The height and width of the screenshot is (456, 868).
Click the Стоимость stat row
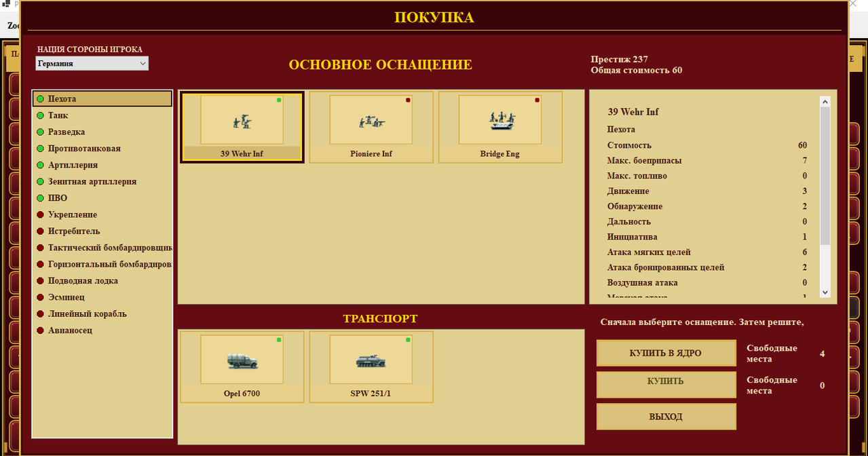tap(706, 145)
